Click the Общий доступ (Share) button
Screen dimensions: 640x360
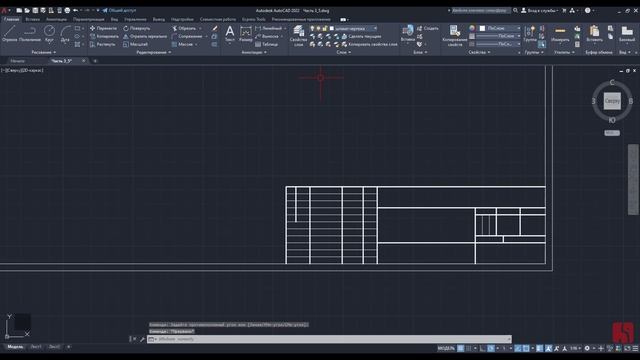pos(119,11)
